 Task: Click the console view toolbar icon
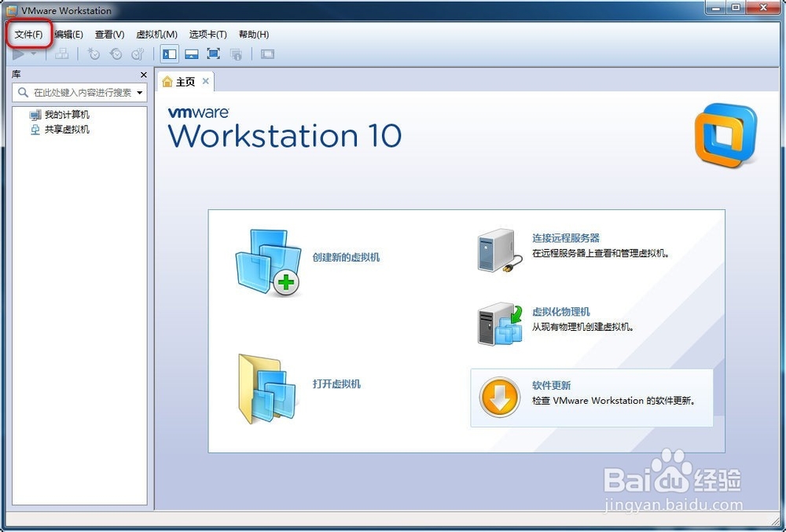coord(268,54)
